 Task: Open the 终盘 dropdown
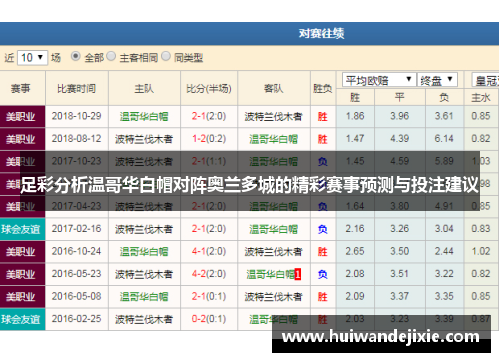coord(437,80)
